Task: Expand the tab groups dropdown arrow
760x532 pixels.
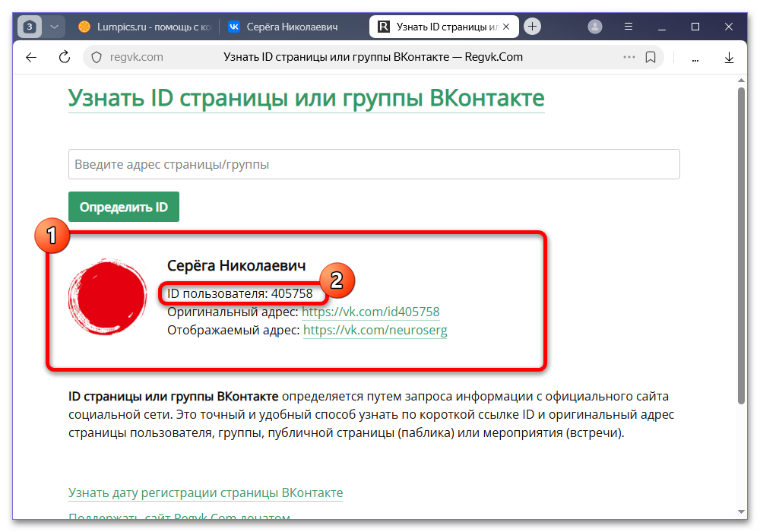Action: click(54, 27)
